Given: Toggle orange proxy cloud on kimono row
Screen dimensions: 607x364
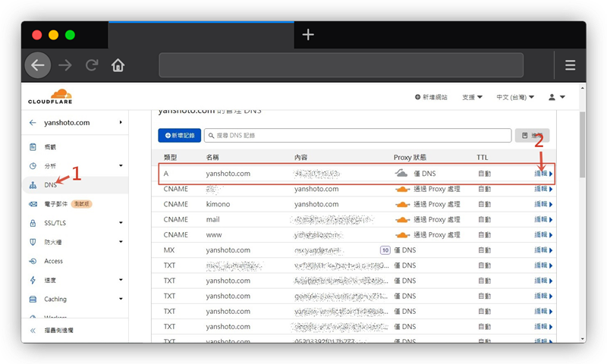Looking at the screenshot, I should (x=402, y=204).
